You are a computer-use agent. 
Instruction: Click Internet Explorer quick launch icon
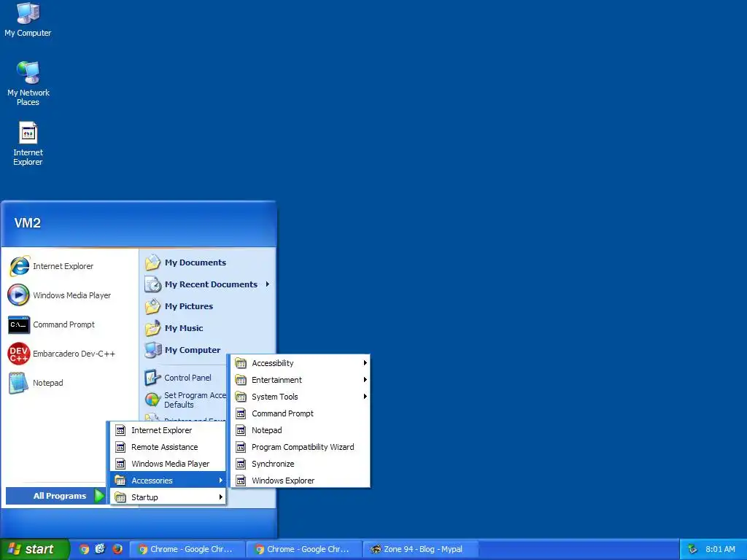point(100,549)
